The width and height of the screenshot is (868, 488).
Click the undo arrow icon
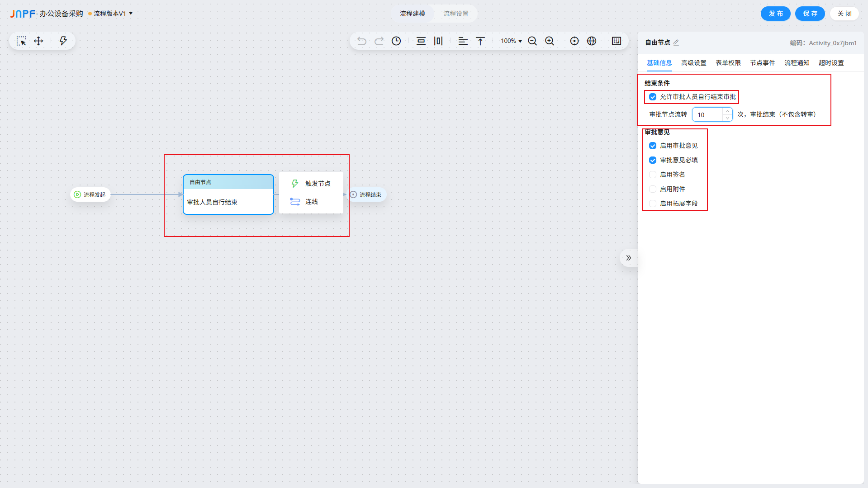point(361,41)
